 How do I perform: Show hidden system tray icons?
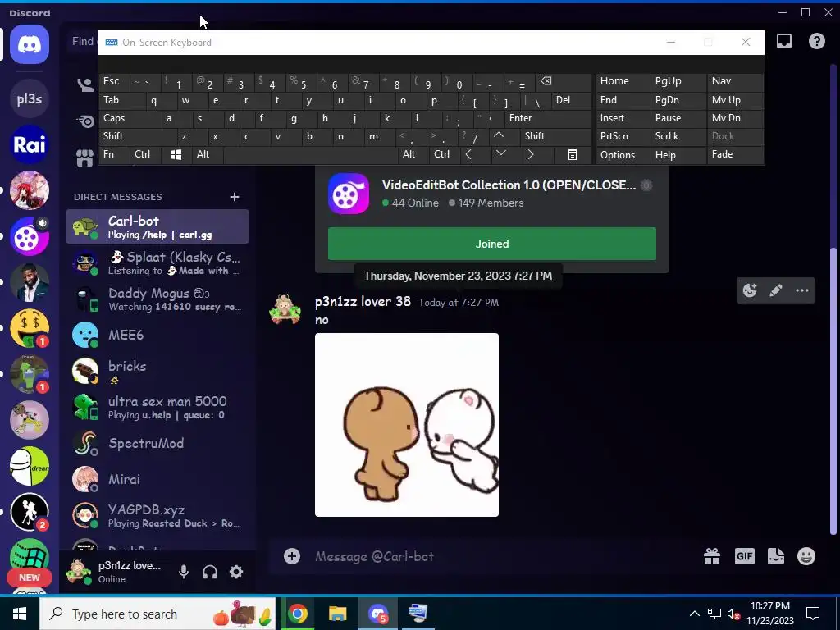pyautogui.click(x=694, y=614)
